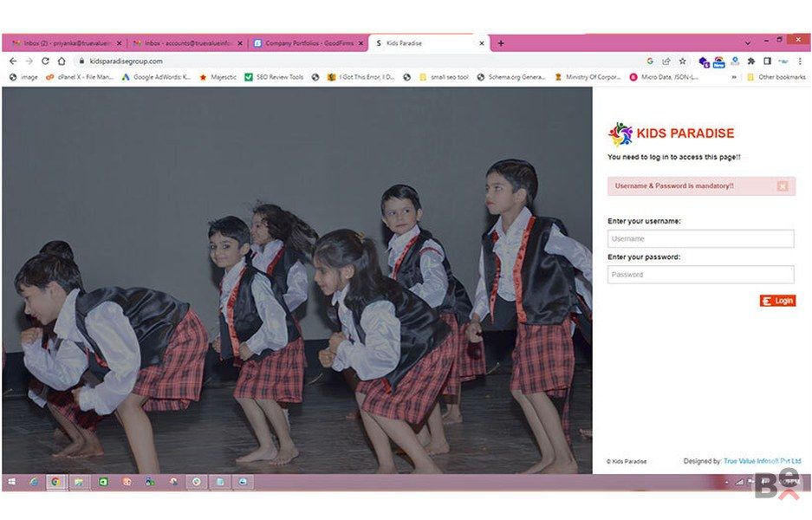Image resolution: width=812 pixels, height=520 pixels.
Task: Open a new tab with plus button
Action: coord(501,43)
